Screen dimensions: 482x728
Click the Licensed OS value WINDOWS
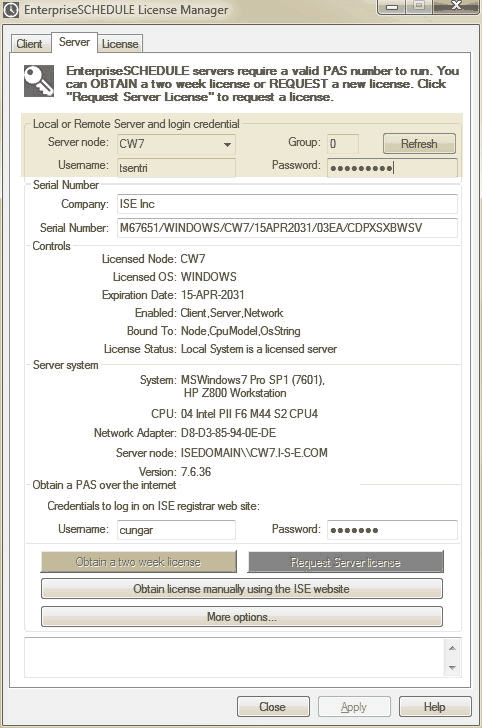208,277
